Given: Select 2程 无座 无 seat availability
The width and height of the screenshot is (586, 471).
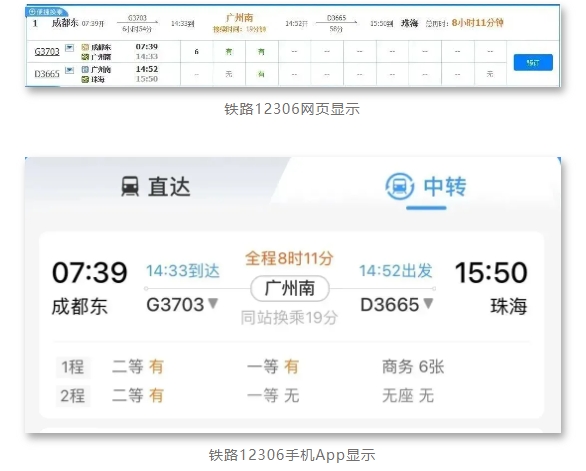Looking at the screenshot, I should [408, 395].
